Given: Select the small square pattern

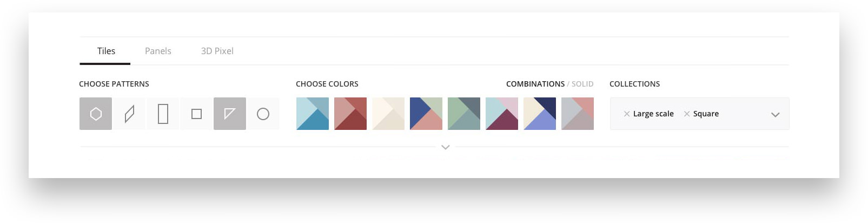Looking at the screenshot, I should (196, 114).
